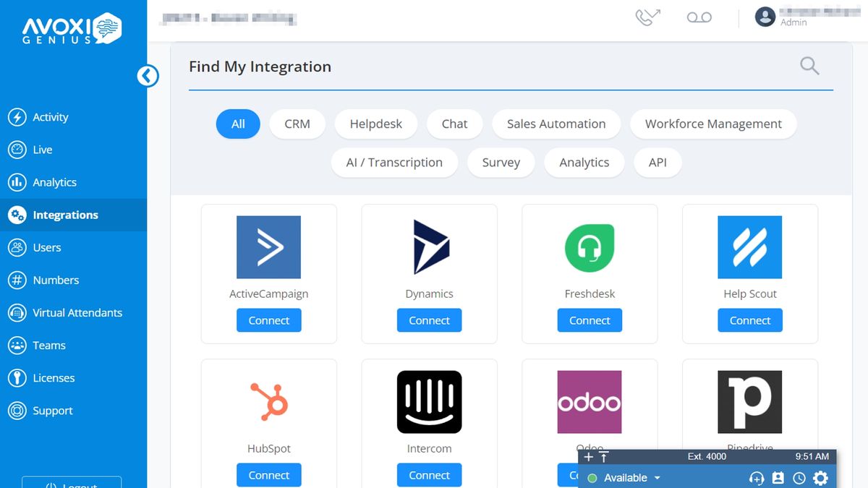Go to Activity in the sidebar
Viewport: 868px width, 488px height.
coord(51,117)
